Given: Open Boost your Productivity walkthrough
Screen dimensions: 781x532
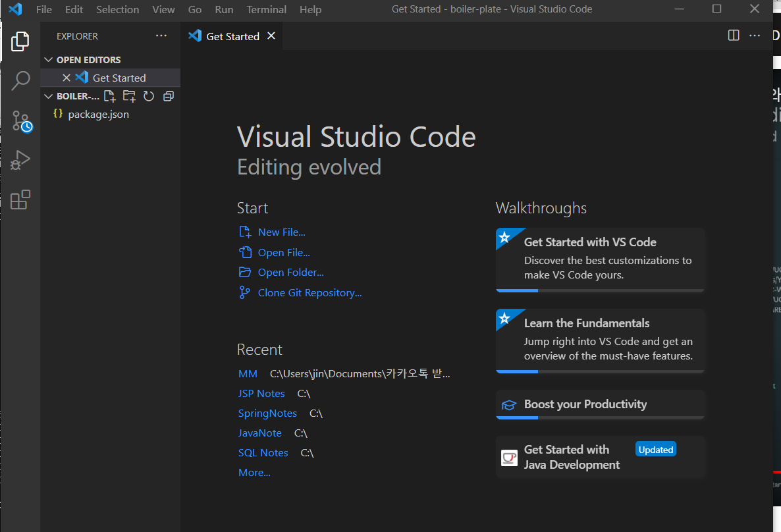Looking at the screenshot, I should [x=600, y=404].
